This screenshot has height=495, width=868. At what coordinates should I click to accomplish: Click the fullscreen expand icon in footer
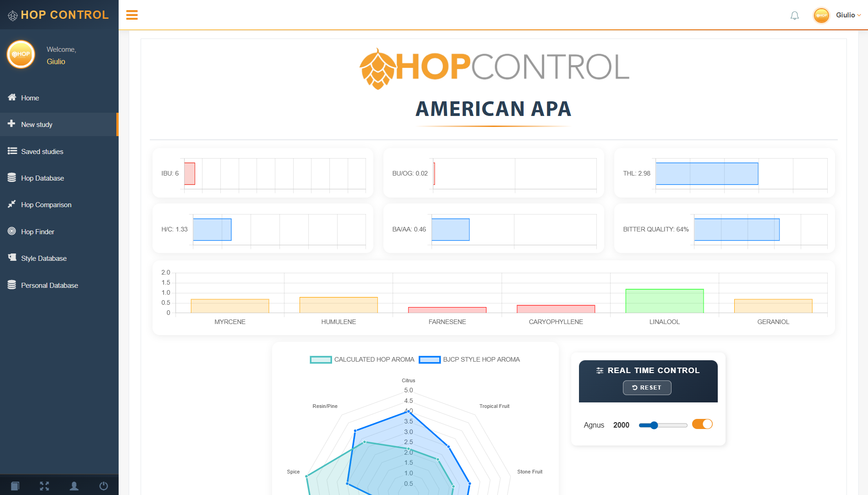click(x=44, y=486)
